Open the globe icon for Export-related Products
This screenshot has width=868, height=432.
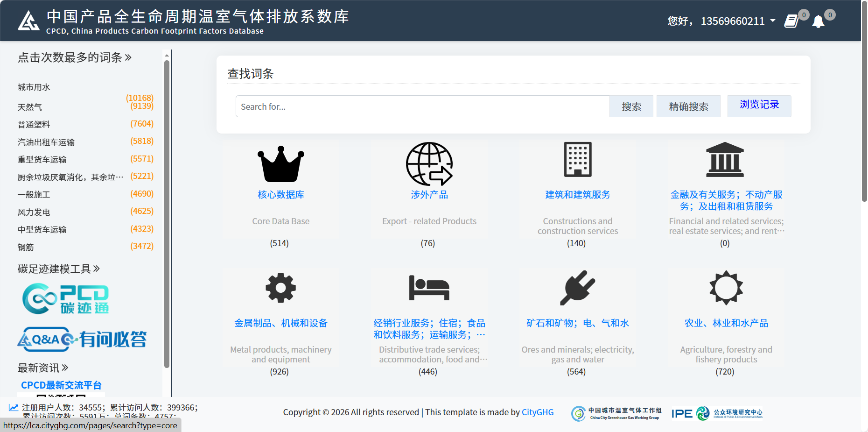429,164
